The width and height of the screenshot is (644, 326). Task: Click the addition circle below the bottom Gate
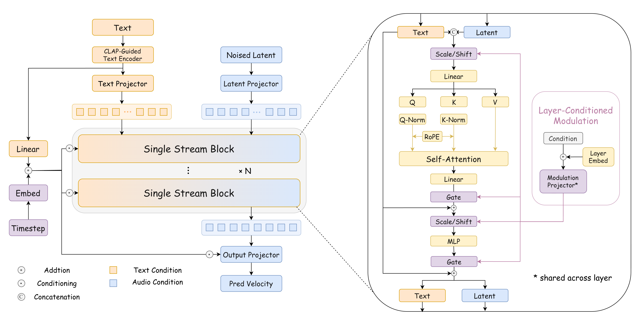pyautogui.click(x=454, y=273)
